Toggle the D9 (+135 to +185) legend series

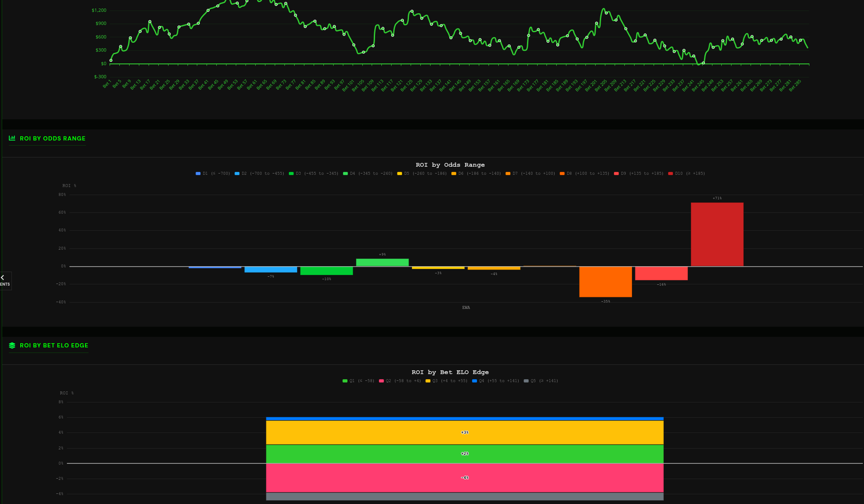pos(638,174)
